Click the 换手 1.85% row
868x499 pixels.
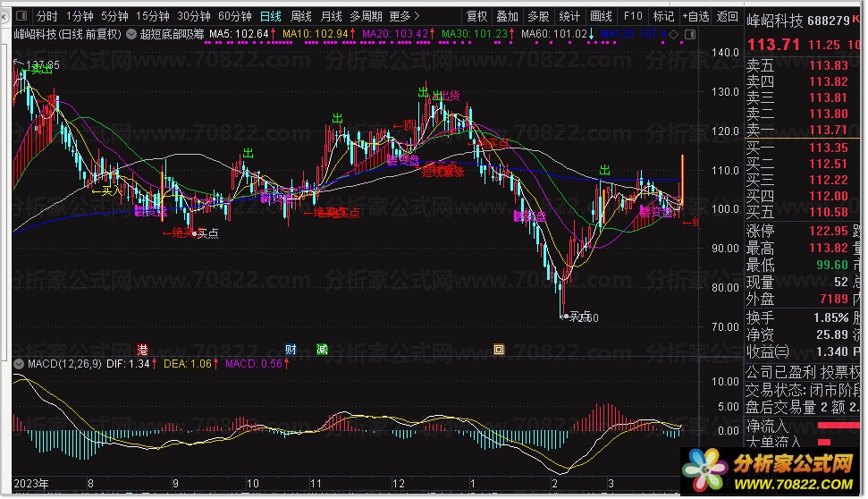tap(797, 317)
